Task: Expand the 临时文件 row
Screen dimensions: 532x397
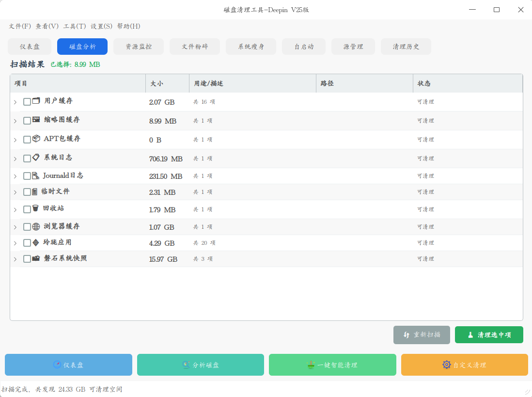Action: (16, 192)
